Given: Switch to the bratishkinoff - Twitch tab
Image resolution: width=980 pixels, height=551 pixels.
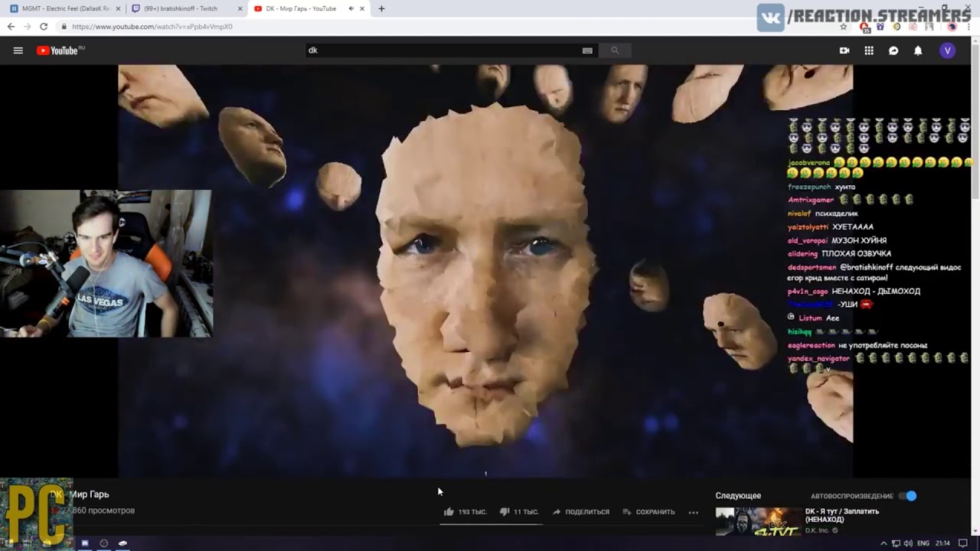Looking at the screenshot, I should 186,8.
